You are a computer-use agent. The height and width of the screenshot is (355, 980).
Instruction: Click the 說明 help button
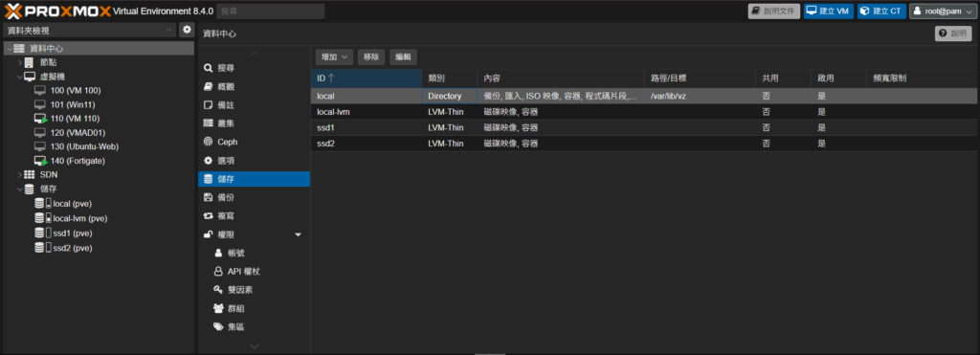tap(953, 33)
